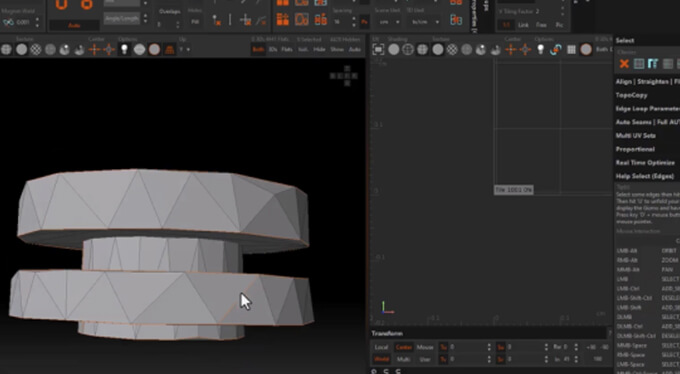Screen dimensions: 680x374
Task: Select gridded shading sphere in UV viewport
Action: [422, 49]
